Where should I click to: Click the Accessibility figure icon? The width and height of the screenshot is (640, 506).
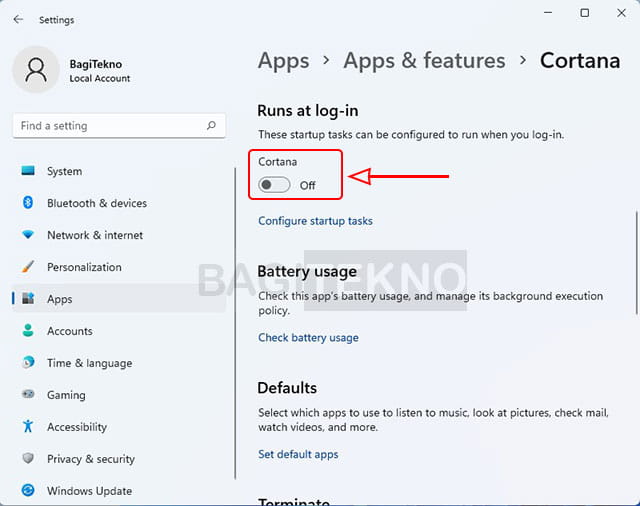(28, 426)
